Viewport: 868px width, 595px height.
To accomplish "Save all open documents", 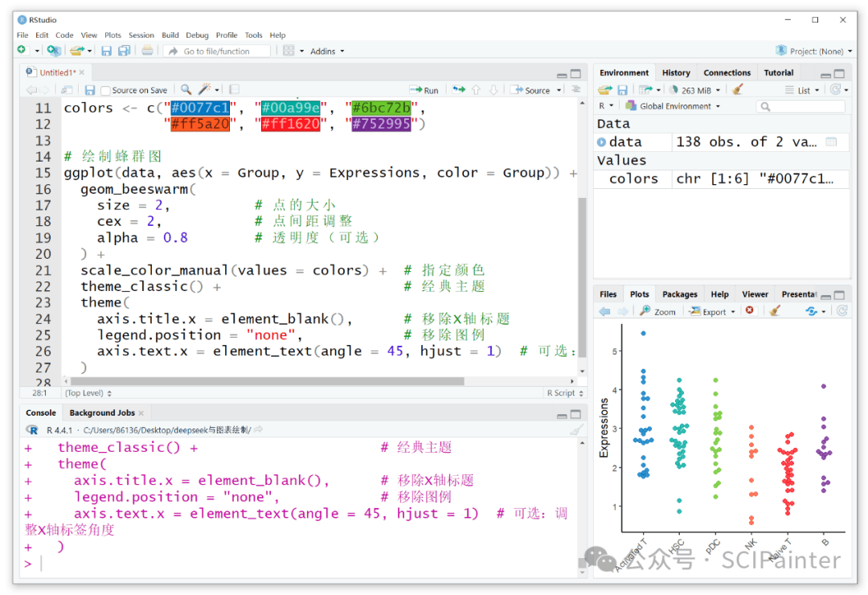I will [124, 51].
